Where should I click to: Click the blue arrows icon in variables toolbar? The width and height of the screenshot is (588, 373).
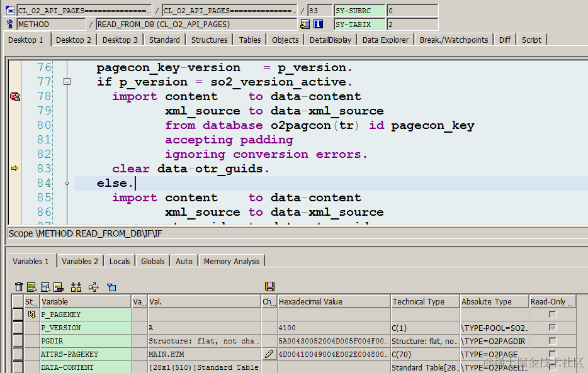[94, 287]
